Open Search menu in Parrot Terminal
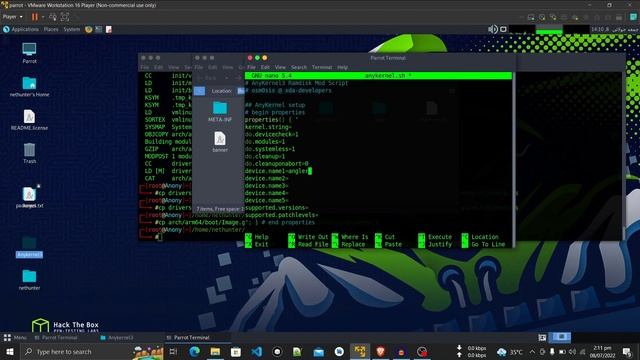 (299, 67)
